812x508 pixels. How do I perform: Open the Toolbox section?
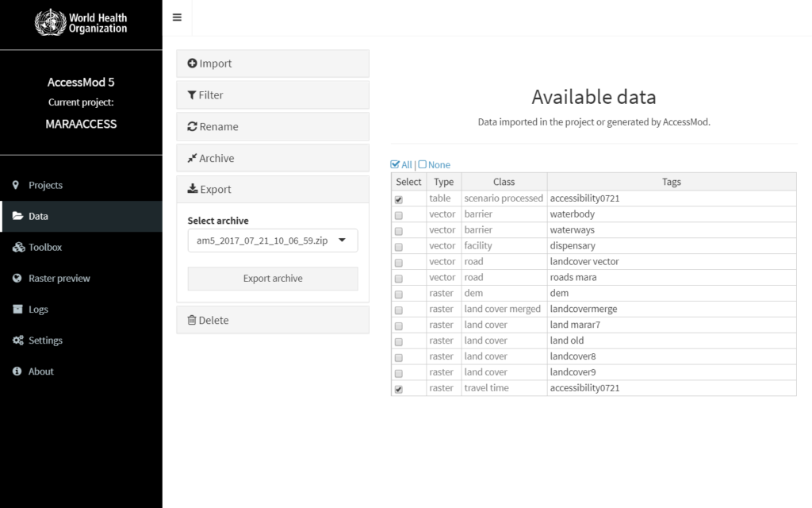(x=47, y=247)
